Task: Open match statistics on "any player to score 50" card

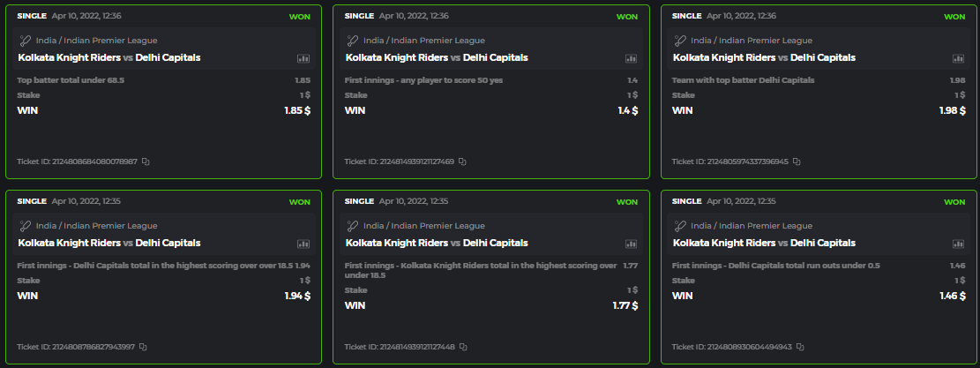Action: [x=631, y=58]
